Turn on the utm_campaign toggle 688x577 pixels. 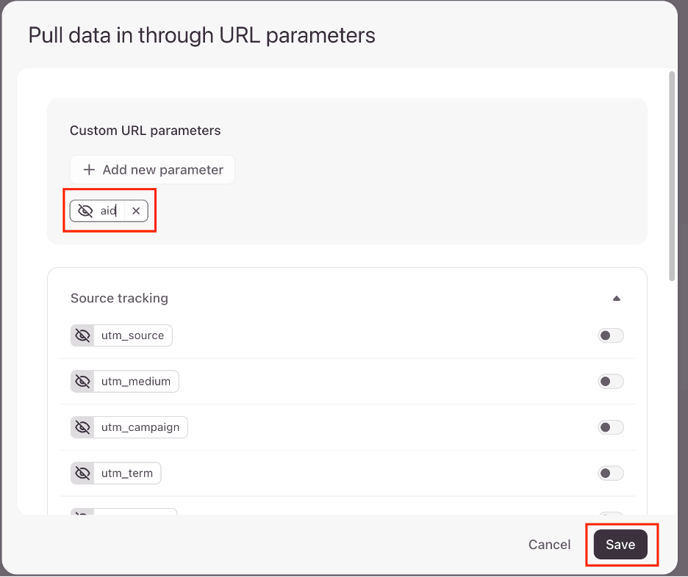[610, 427]
